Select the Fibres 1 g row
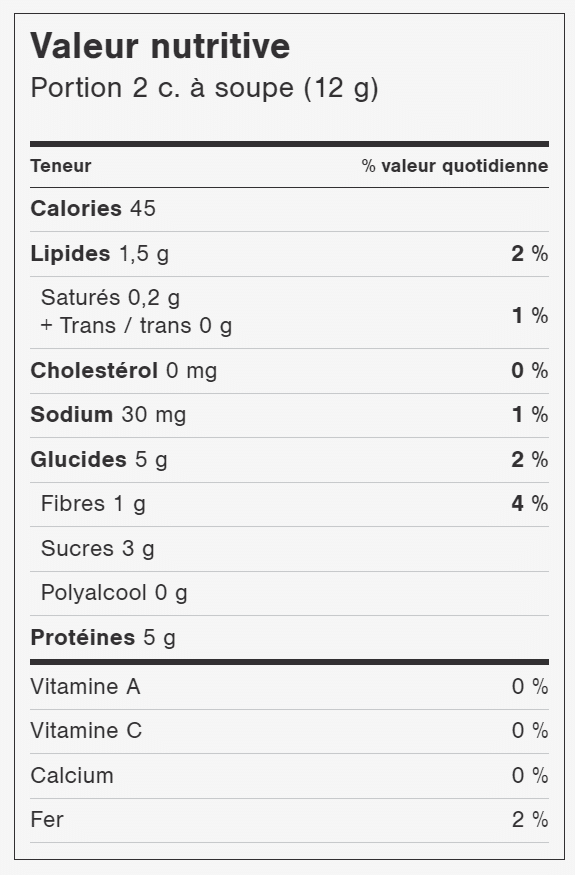The width and height of the screenshot is (575, 875). tap(289, 504)
